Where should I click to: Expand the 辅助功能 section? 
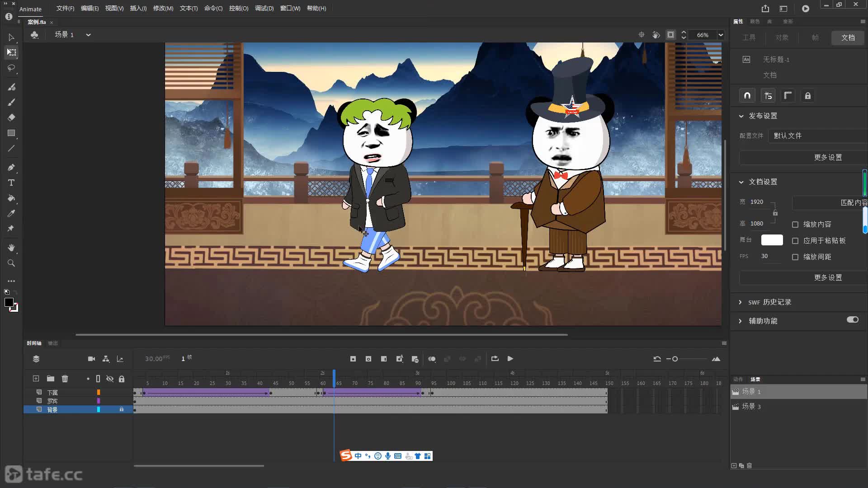[x=740, y=321]
